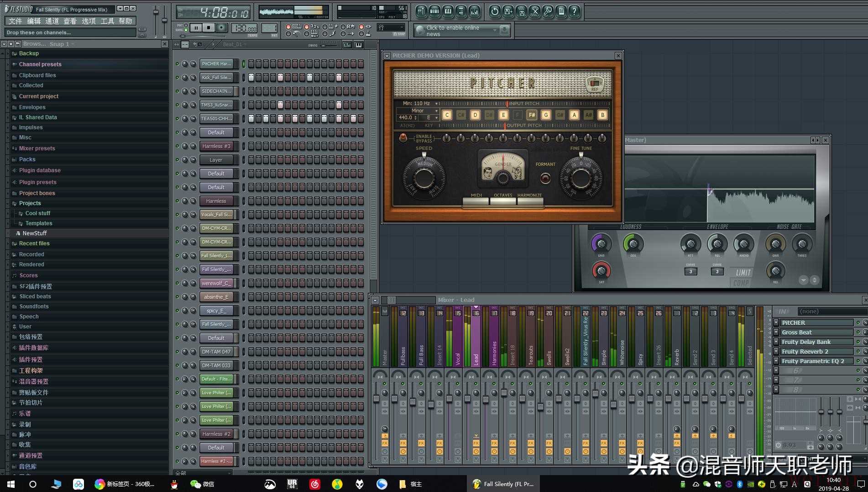Viewport: 868px width, 492px height.
Task: Open the step sequencer toolbar icon
Action: click(x=434, y=11)
